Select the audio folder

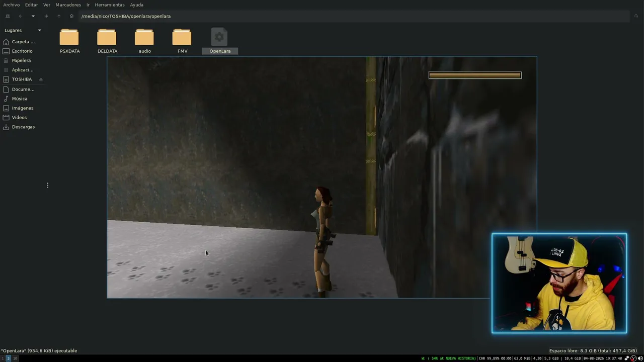(144, 41)
